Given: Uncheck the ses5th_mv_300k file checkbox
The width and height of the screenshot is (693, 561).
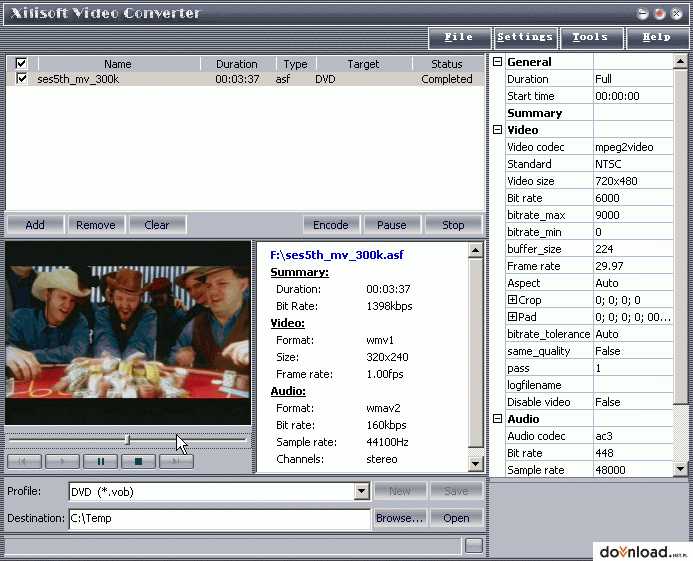Looking at the screenshot, I should [x=21, y=79].
